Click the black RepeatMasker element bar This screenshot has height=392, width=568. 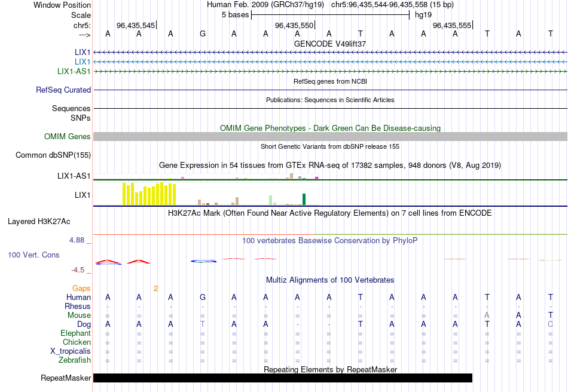click(x=283, y=378)
